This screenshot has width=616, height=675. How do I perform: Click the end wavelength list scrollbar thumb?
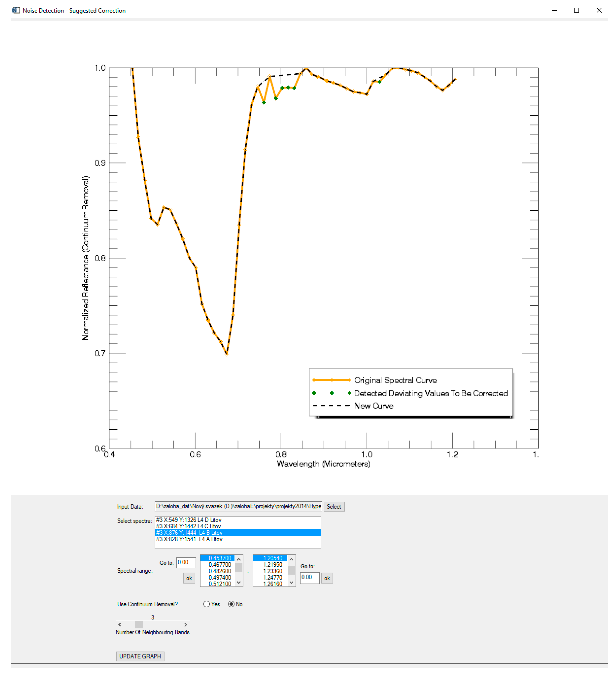291,570
